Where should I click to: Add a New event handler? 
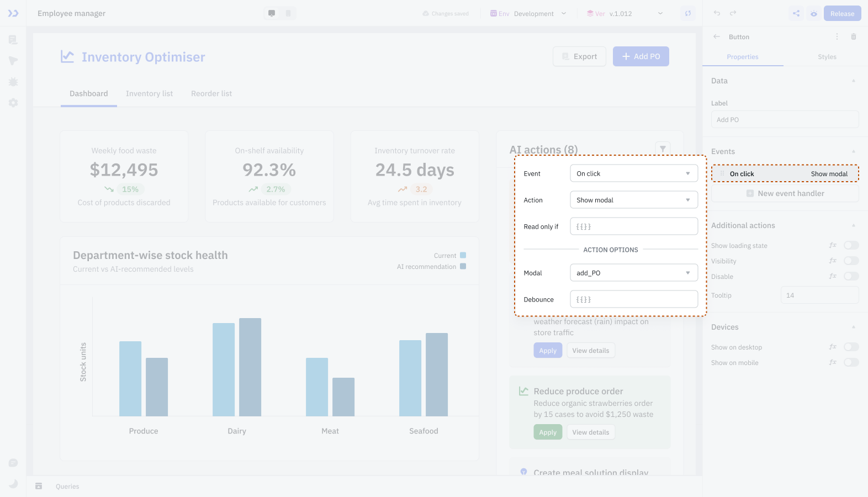(x=785, y=193)
